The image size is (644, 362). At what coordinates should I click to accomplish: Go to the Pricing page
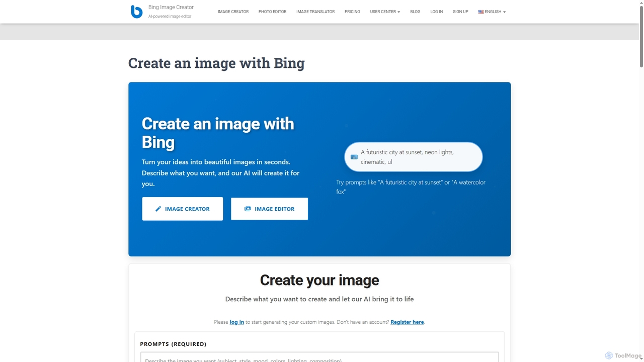[352, 12]
